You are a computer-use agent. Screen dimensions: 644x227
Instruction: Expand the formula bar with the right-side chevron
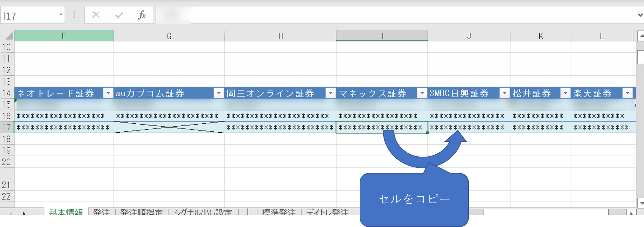coord(640,15)
